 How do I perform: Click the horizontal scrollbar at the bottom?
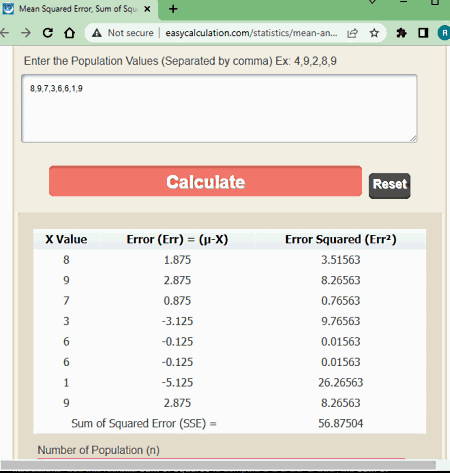coord(218,465)
